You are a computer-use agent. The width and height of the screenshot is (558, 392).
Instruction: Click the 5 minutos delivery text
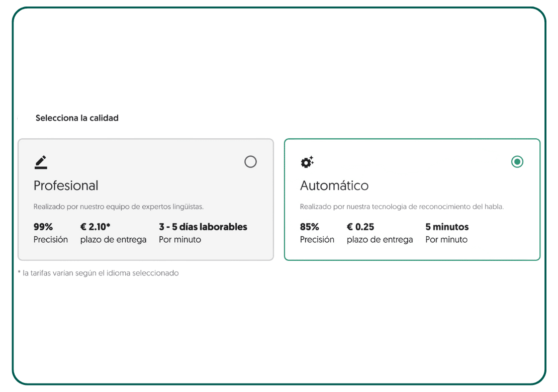[x=447, y=227]
